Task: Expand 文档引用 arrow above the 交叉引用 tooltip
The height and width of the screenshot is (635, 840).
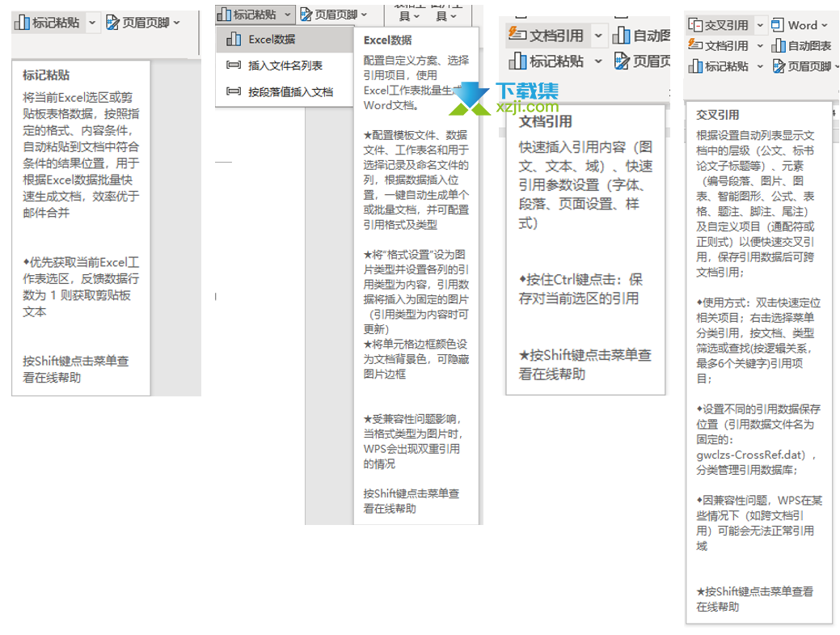Action: point(760,46)
